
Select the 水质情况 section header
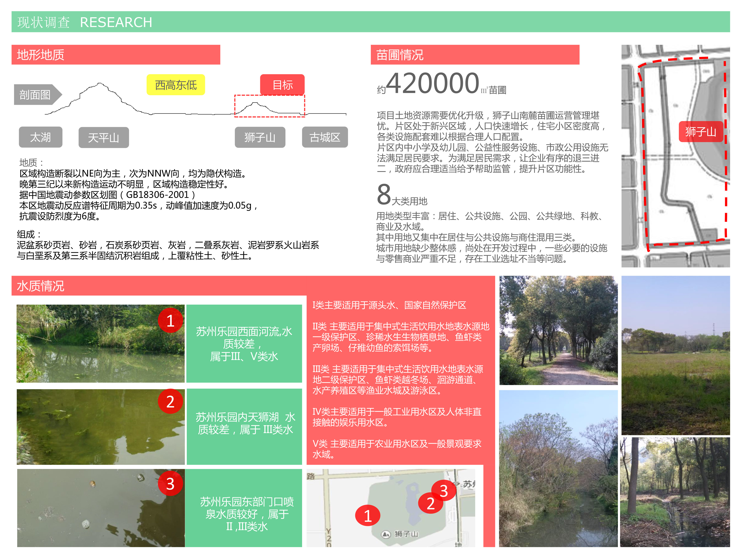click(x=159, y=286)
